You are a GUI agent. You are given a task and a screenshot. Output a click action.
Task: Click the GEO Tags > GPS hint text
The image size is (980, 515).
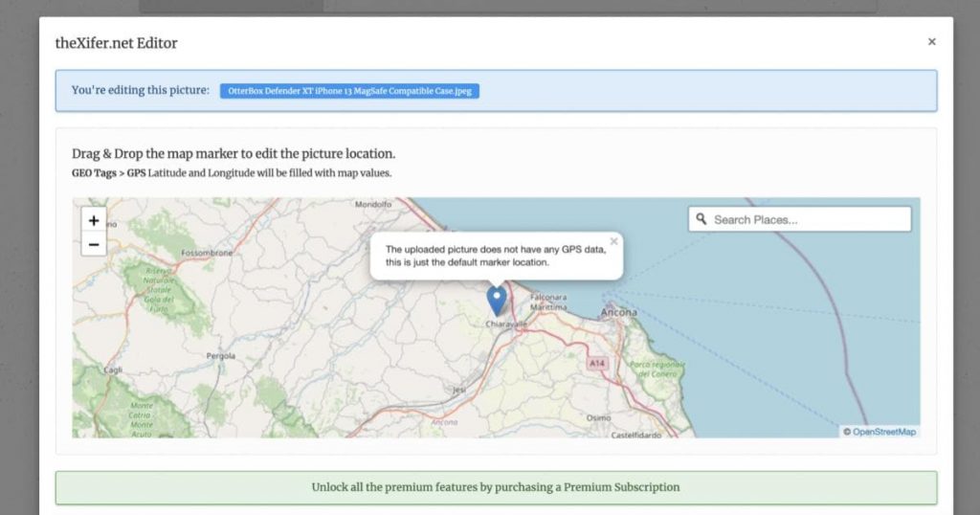pyautogui.click(x=232, y=173)
